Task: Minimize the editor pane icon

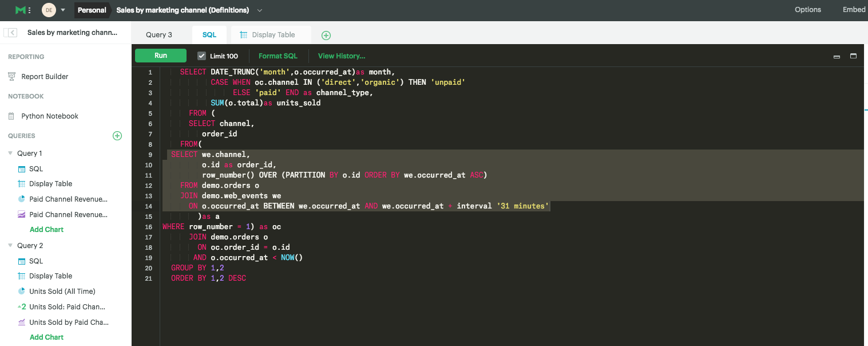Action: coord(837,57)
